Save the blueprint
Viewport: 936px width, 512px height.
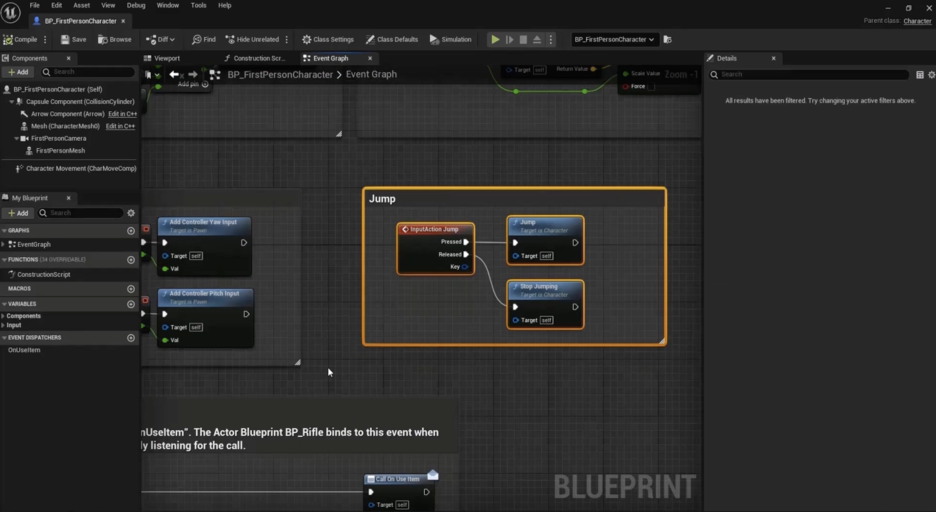click(x=73, y=39)
